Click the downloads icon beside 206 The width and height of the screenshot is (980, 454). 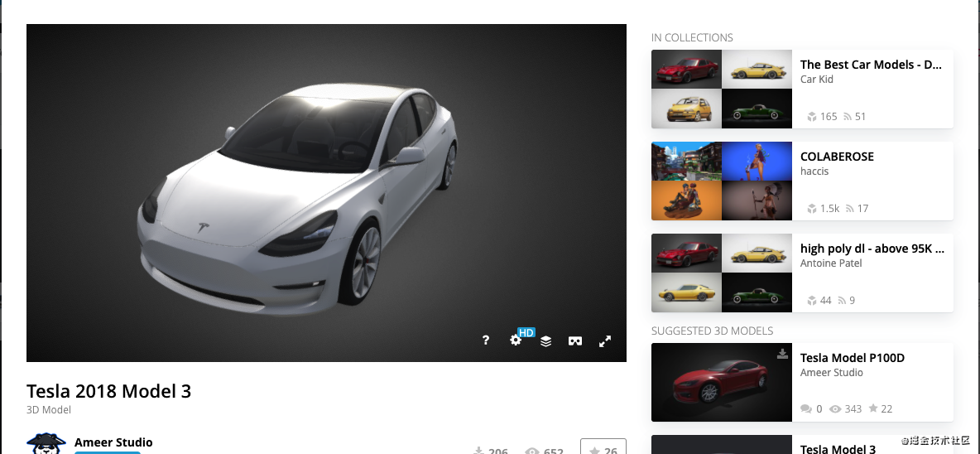pos(478,450)
